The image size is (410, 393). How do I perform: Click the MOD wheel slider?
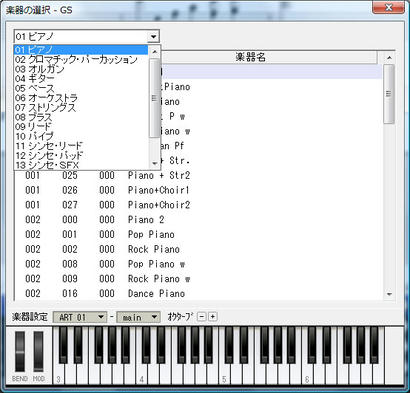click(x=39, y=352)
